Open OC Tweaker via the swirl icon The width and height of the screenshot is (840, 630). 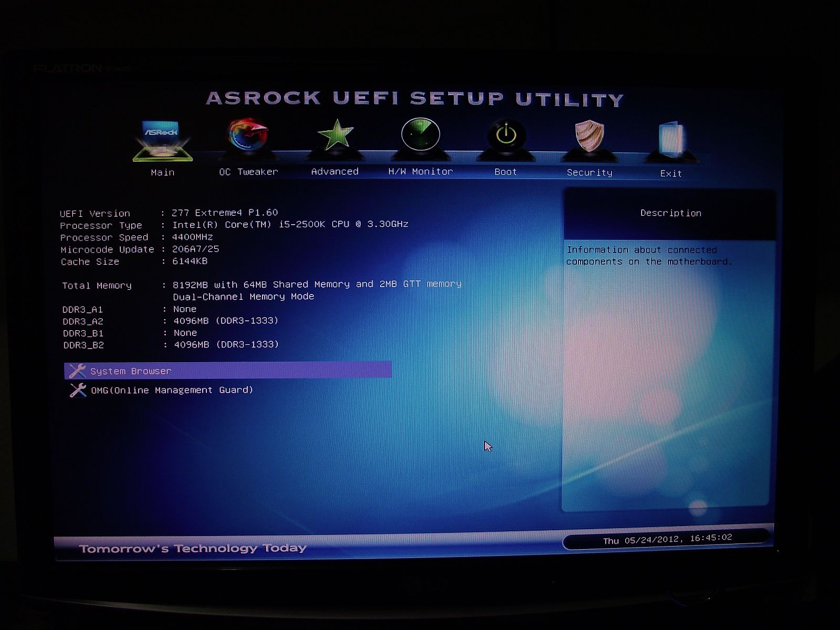248,135
